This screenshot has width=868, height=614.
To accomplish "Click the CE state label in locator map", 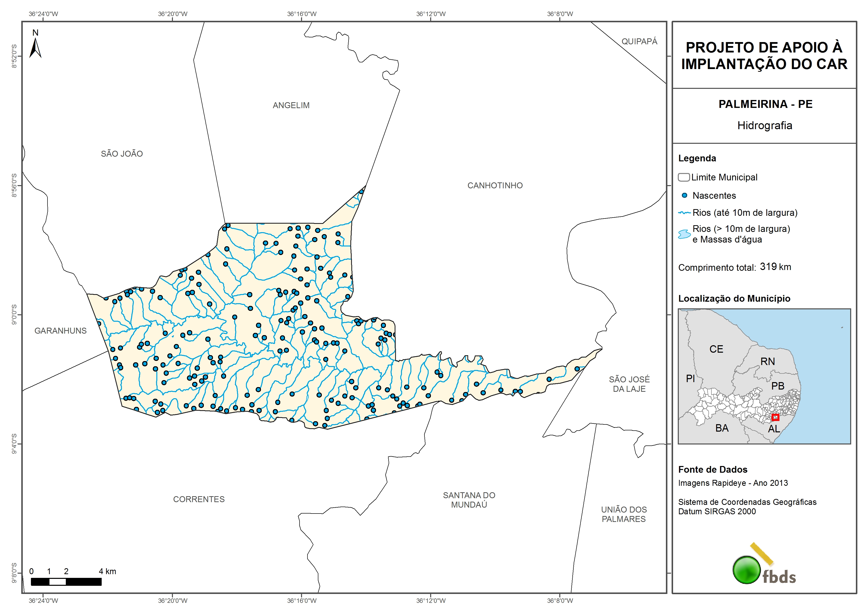I will click(716, 349).
